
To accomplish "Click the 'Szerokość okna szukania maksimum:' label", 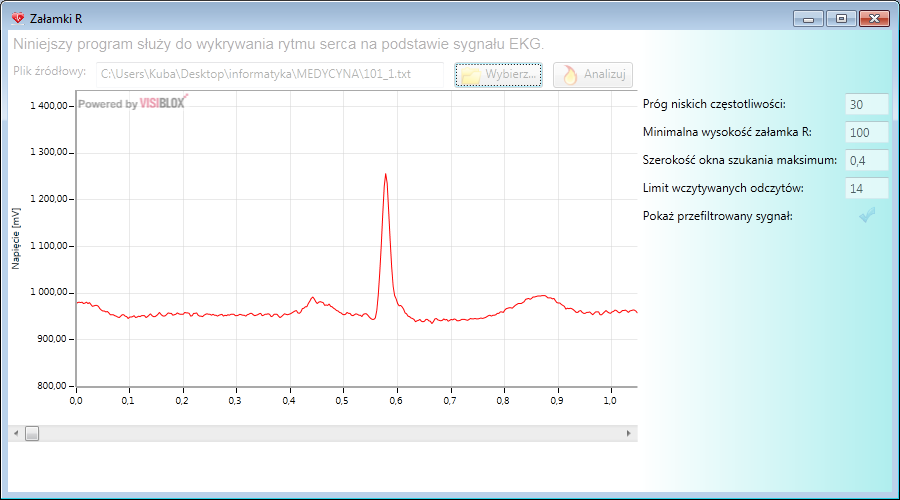I will click(740, 160).
